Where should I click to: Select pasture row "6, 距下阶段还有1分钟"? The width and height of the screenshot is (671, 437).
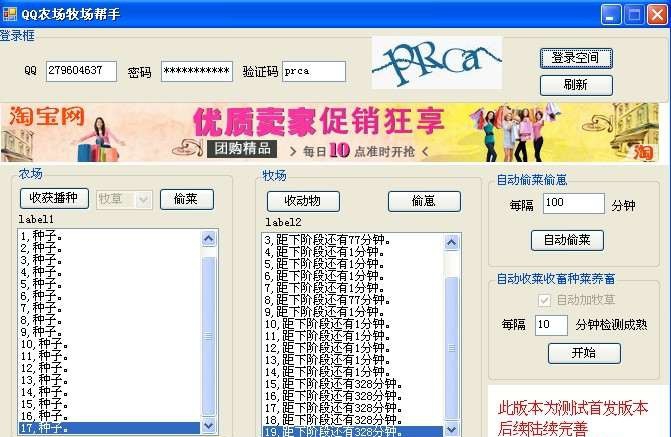point(353,276)
